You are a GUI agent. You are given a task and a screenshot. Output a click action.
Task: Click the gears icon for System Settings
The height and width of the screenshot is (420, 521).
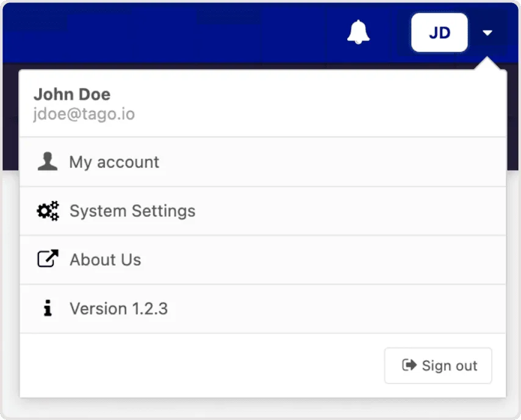coord(48,211)
